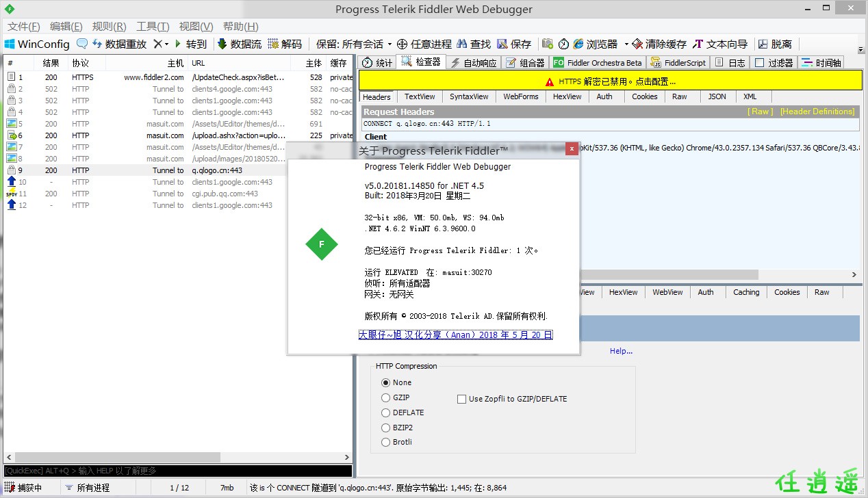
Task: Switch to the 统计 statistics tab
Action: (x=377, y=62)
